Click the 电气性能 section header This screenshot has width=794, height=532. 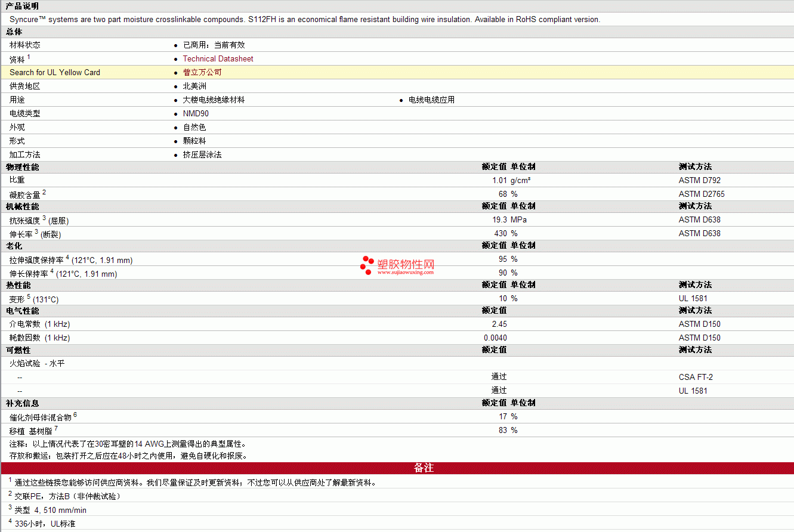(22, 311)
